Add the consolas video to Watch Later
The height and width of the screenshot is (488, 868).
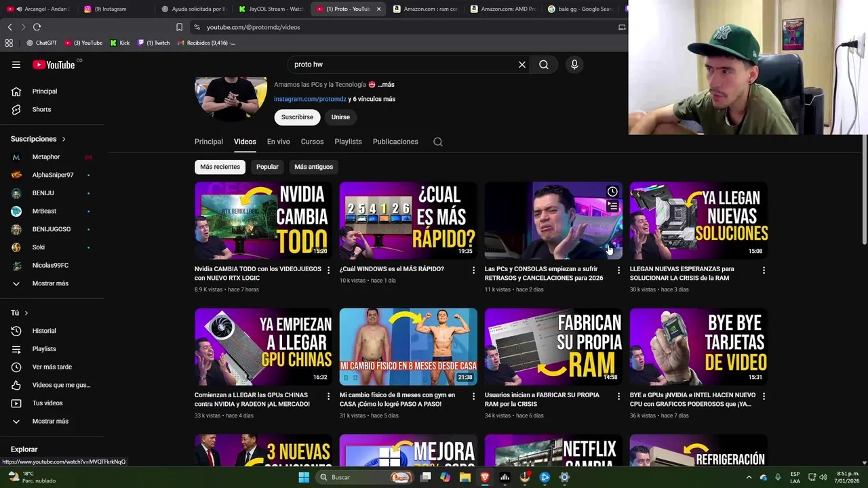pos(612,192)
